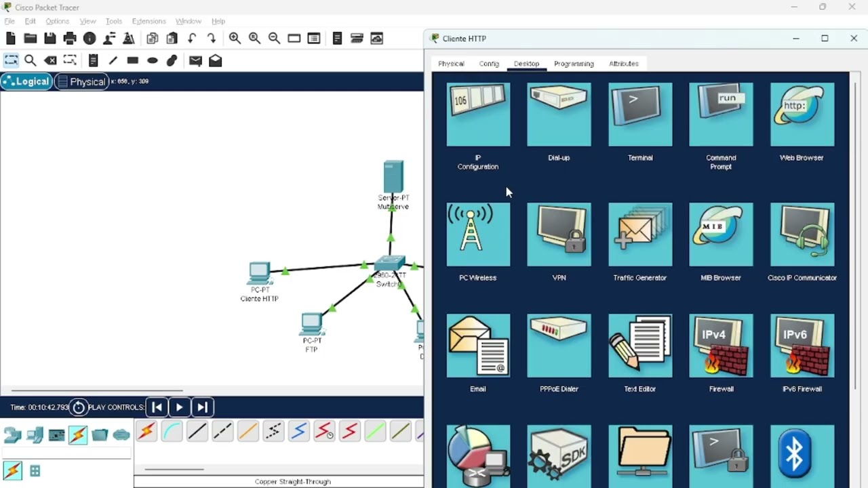Open the File menu
Image resolution: width=868 pixels, height=488 pixels.
tap(9, 22)
